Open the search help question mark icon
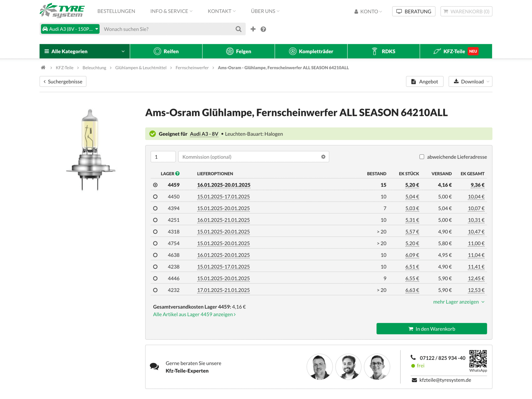This screenshot has height=399, width=532. (x=263, y=29)
